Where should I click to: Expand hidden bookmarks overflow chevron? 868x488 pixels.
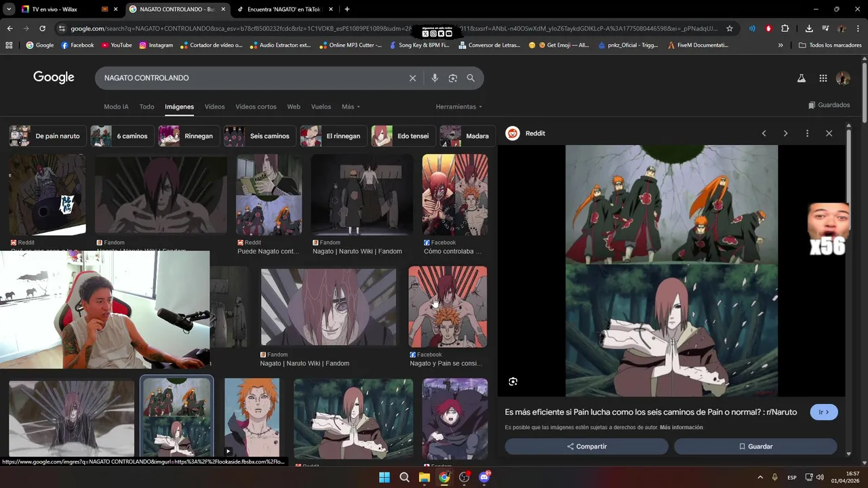[781, 45]
